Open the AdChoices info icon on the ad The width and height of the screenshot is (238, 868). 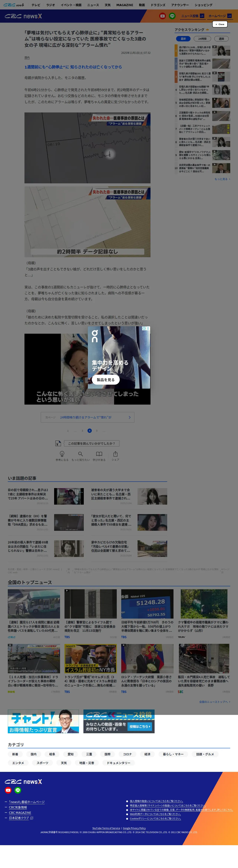pyautogui.click(x=144, y=328)
